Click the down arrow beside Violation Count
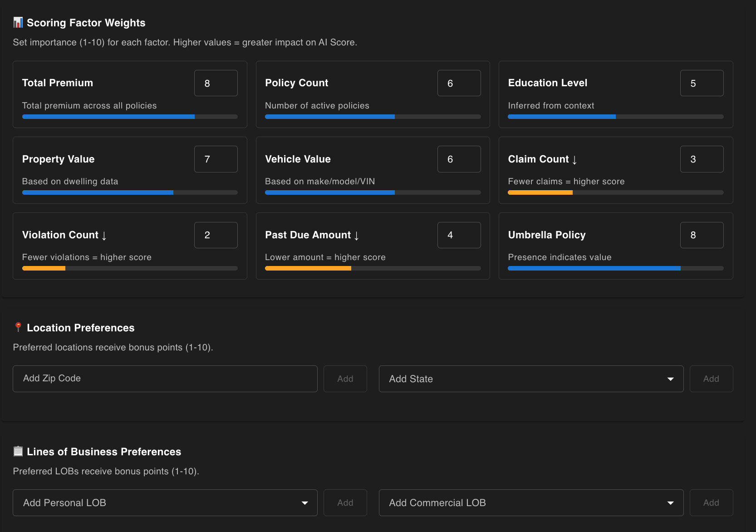The width and height of the screenshot is (756, 532). tap(104, 236)
